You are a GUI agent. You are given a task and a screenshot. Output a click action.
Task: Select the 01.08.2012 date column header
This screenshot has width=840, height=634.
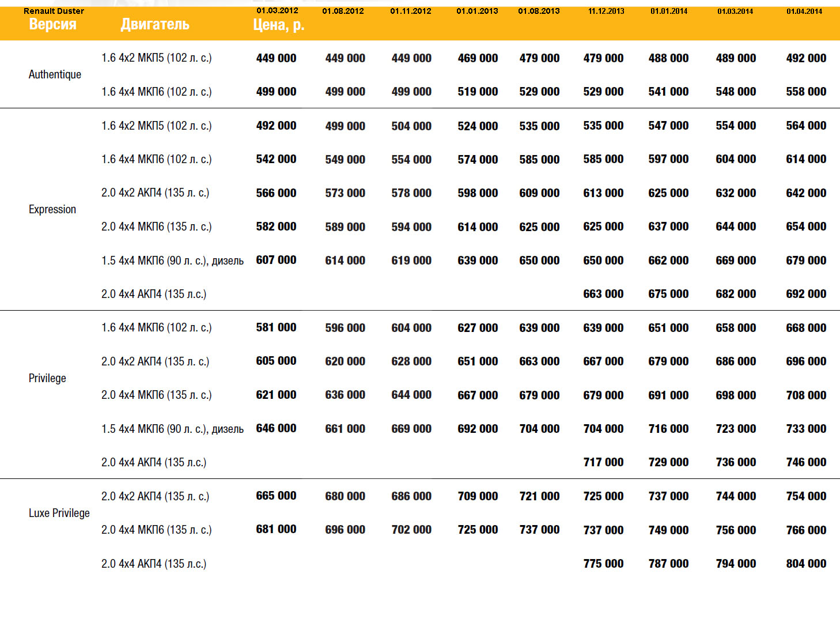click(x=343, y=11)
